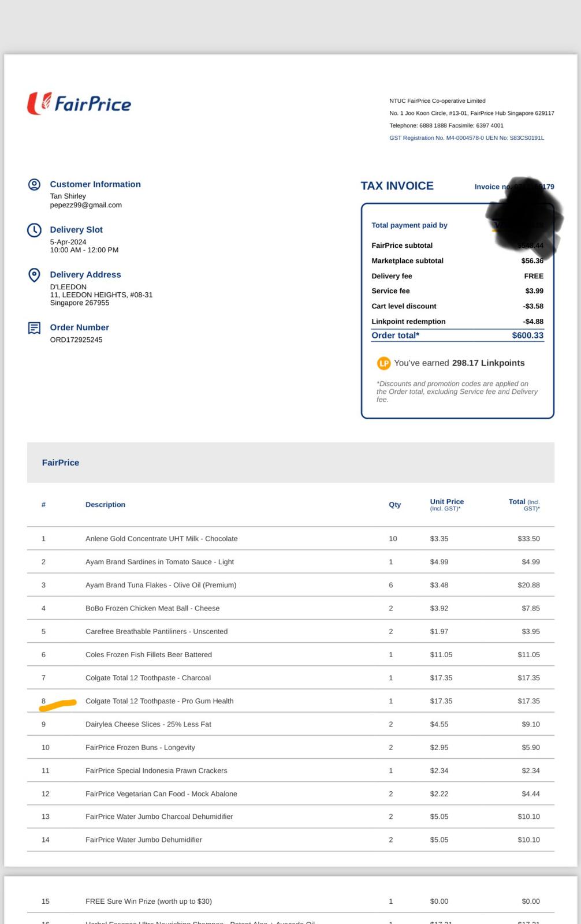Select time slot 10:00 AM - 12:00 PM

pyautogui.click(x=84, y=250)
